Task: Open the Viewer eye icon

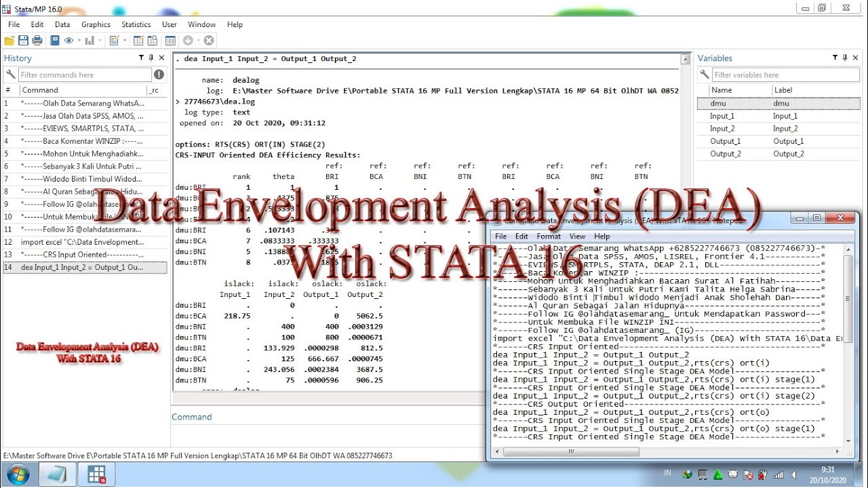Action: point(68,41)
